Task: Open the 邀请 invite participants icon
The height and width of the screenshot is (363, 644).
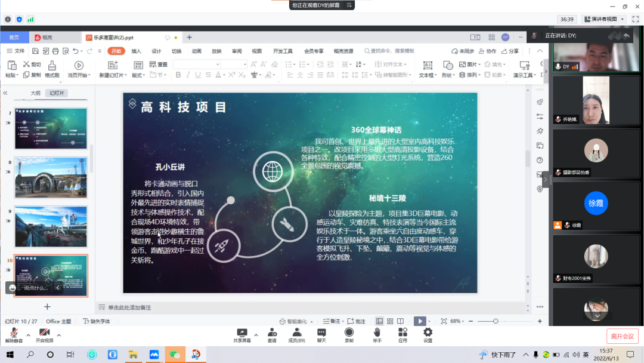Action: (272, 333)
